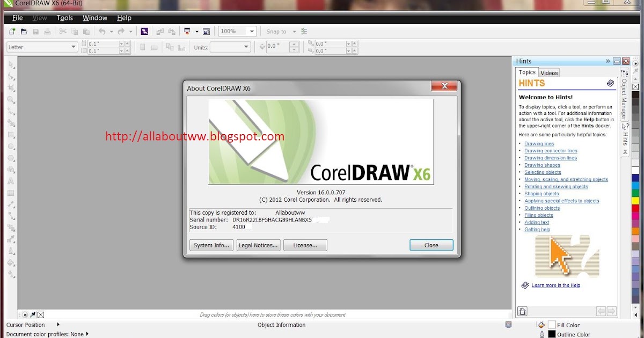Open the Getting help hint link
Viewport: 644px width, 338px height.
click(537, 230)
